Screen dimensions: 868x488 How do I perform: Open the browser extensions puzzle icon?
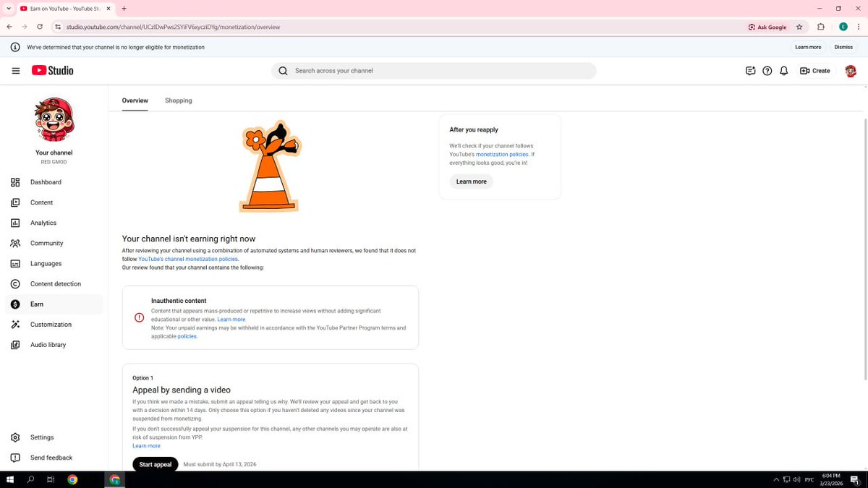pyautogui.click(x=821, y=27)
